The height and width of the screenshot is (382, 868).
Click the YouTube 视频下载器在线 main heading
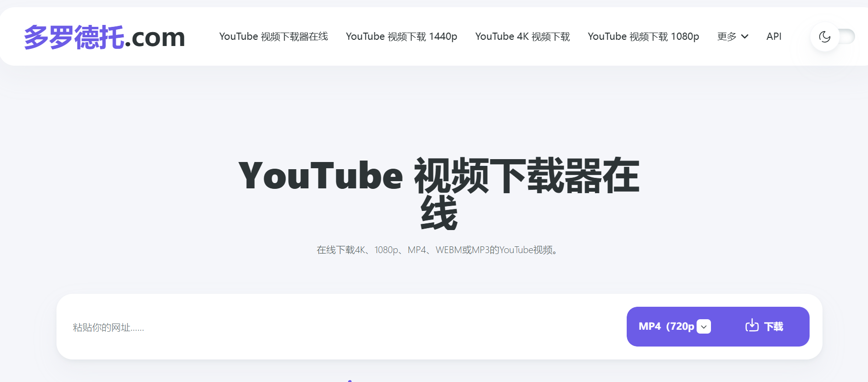439,193
